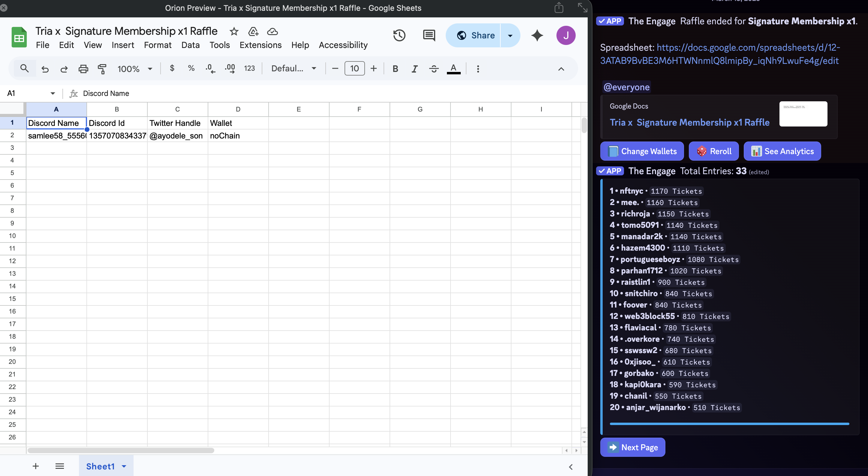
Task: Open the Extensions menu
Action: click(260, 45)
